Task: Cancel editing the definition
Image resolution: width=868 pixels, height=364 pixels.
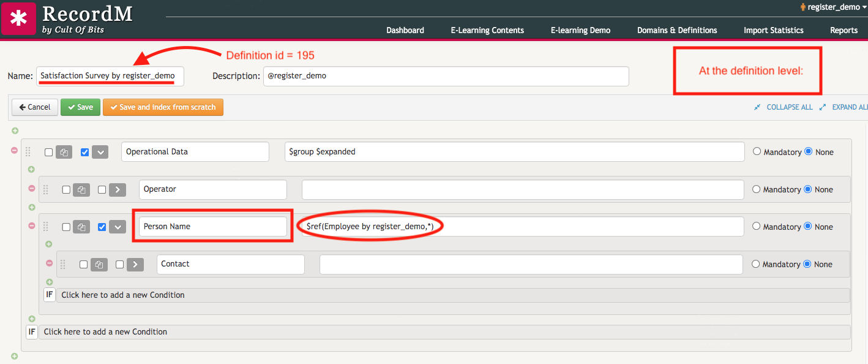Action: pyautogui.click(x=35, y=107)
